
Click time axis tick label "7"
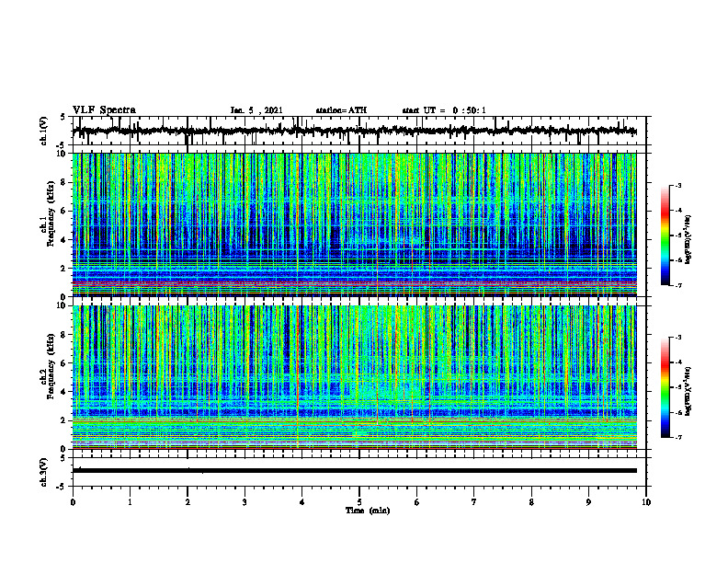(x=474, y=502)
